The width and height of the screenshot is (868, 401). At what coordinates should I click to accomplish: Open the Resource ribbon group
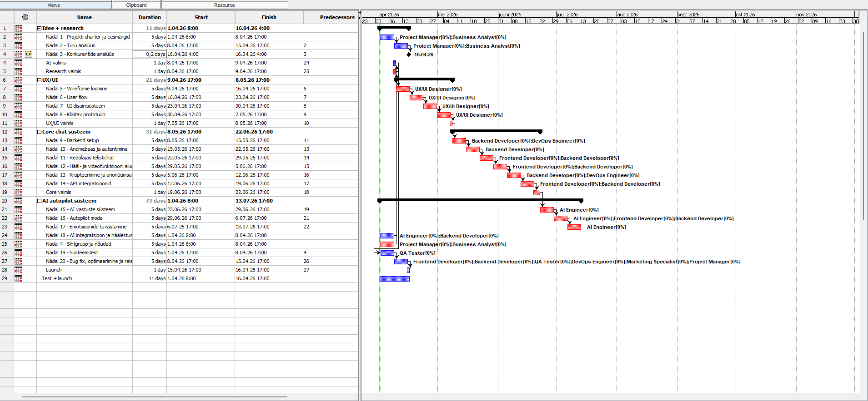225,5
